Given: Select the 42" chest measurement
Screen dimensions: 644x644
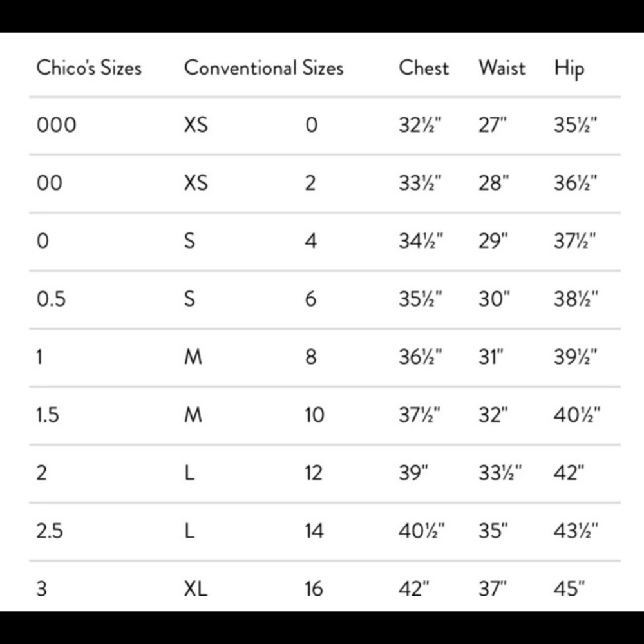Looking at the screenshot, I should (x=414, y=589).
